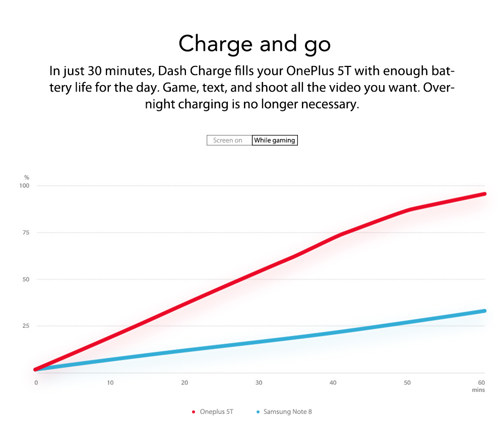Select the 30 minute mark on horizontal axis
The image size is (504, 428).
pos(259,383)
